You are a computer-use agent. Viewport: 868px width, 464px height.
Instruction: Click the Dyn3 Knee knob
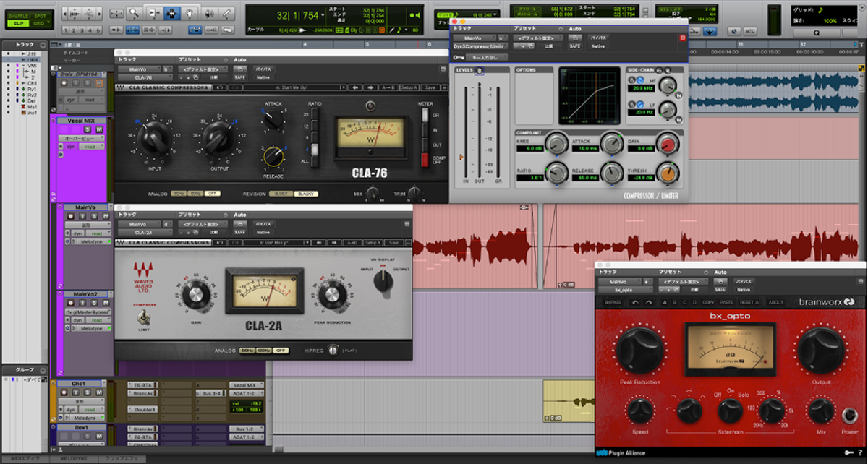pyautogui.click(x=556, y=143)
